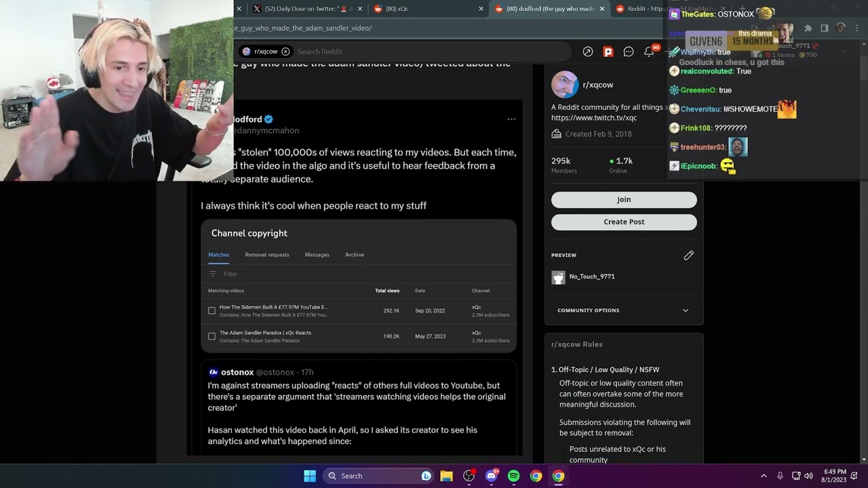Click the filter lines icon in Channel copyright

(x=213, y=274)
